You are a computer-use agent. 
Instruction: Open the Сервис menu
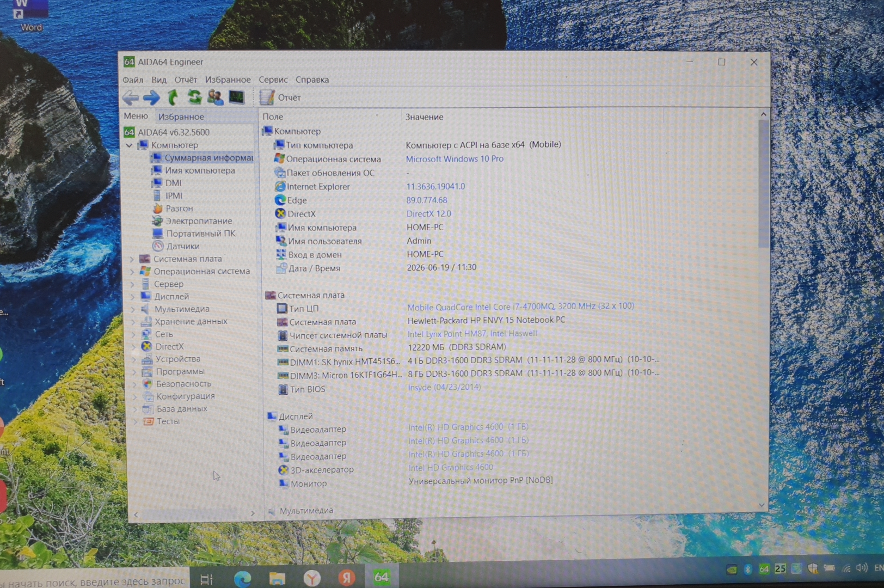click(x=273, y=79)
